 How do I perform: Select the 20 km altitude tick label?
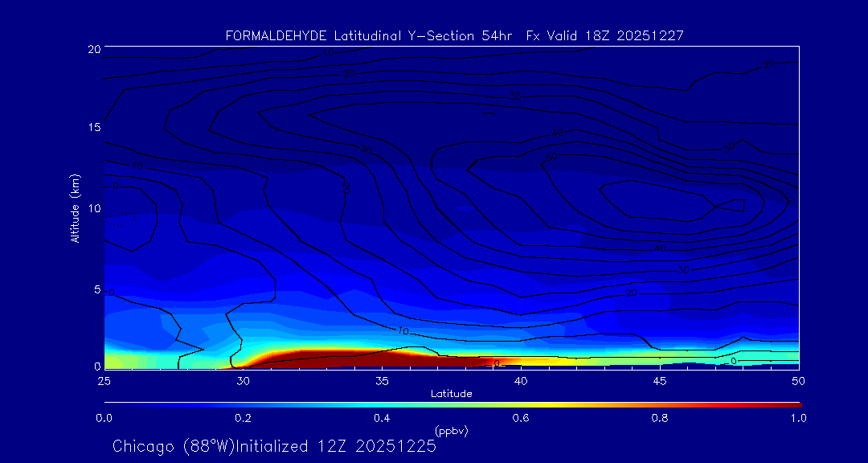pyautogui.click(x=92, y=48)
